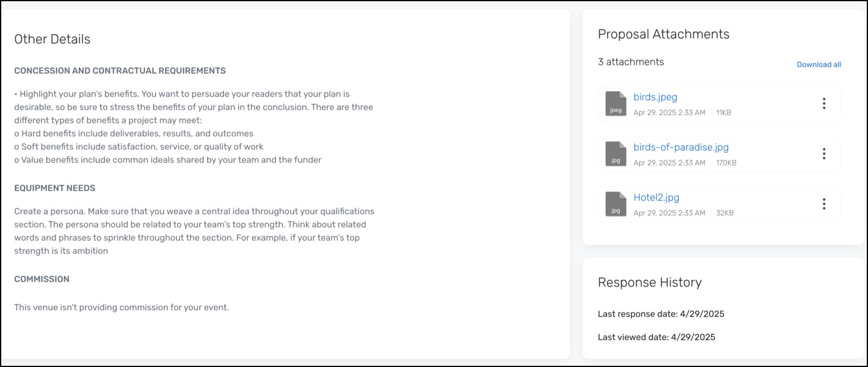Screen dimensions: 868x367
Task: Click the 3 attachments count text
Action: [x=631, y=62]
